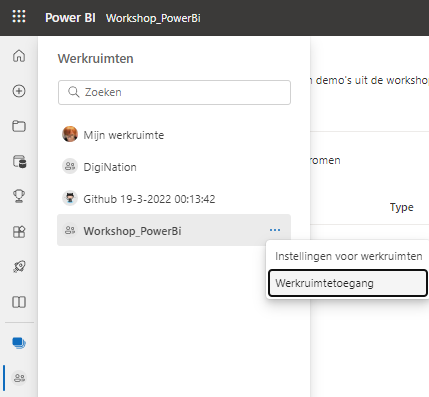This screenshot has width=429, height=397.
Task: Click the Create plus icon
Action: (x=19, y=91)
